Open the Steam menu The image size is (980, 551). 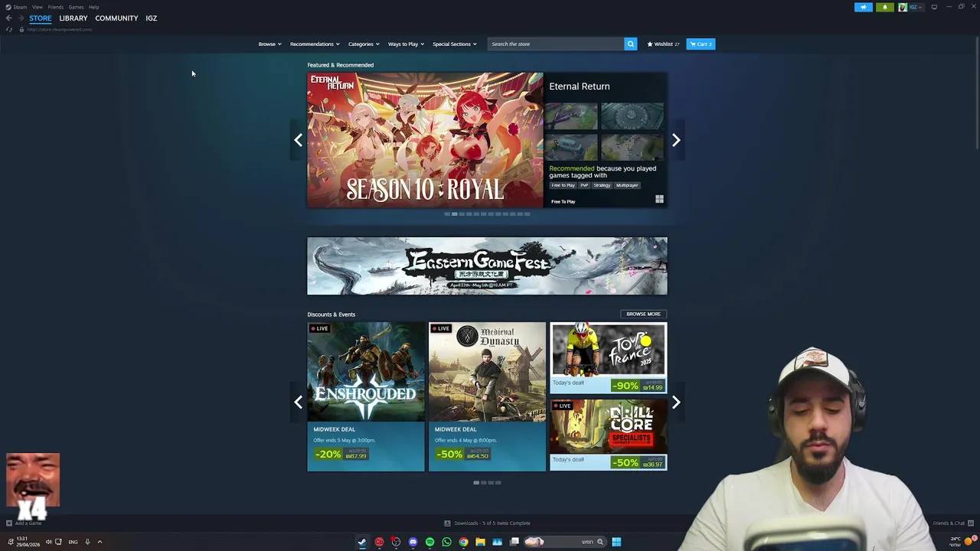pyautogui.click(x=20, y=7)
